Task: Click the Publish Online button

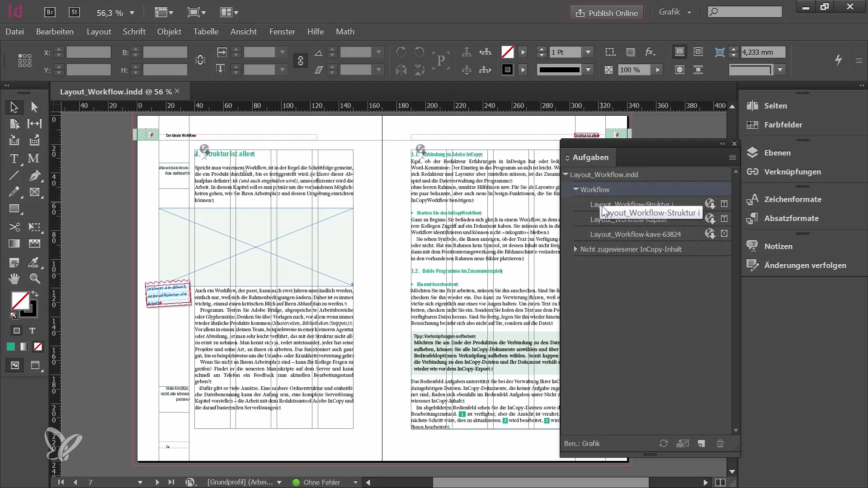Action: (607, 13)
